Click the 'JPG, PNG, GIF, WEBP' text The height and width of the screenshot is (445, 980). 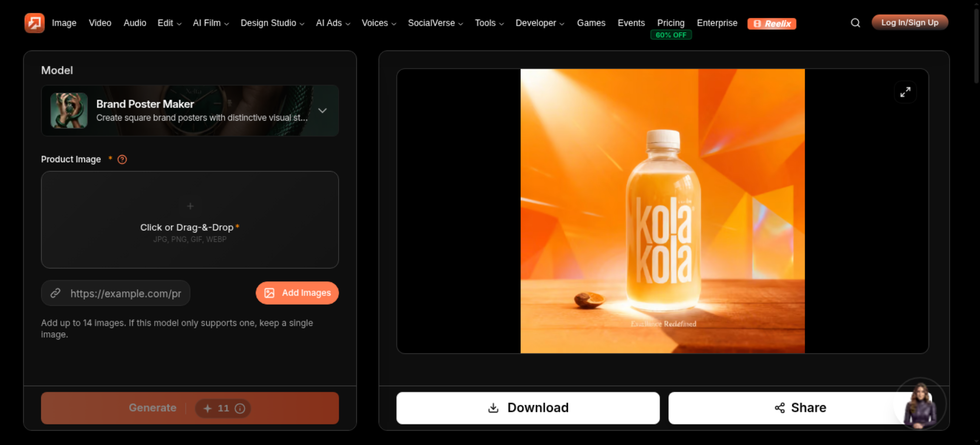click(x=190, y=240)
